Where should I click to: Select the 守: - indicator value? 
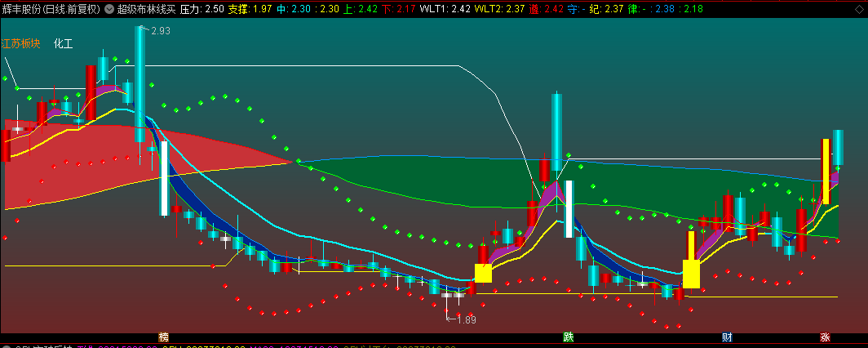point(576,10)
